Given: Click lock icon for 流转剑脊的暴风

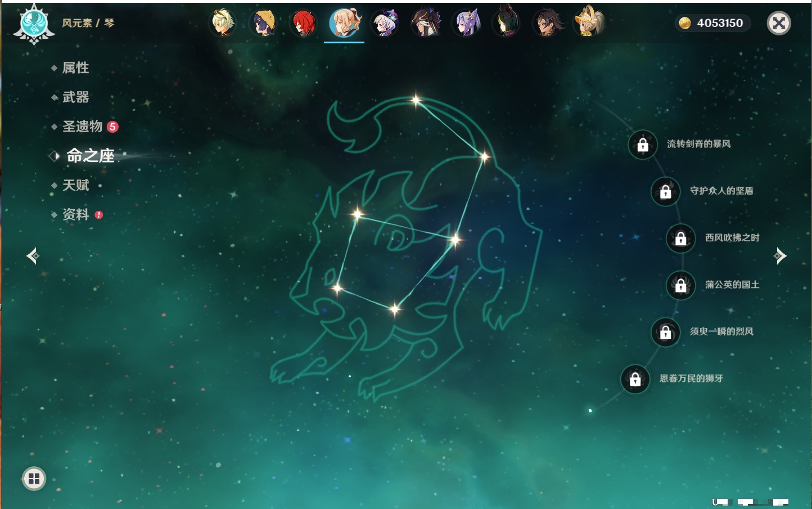Looking at the screenshot, I should tap(643, 145).
